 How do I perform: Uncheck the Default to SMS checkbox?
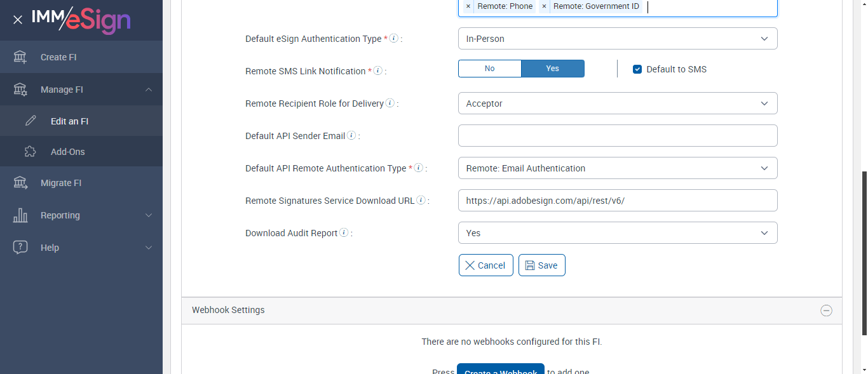pyautogui.click(x=637, y=69)
